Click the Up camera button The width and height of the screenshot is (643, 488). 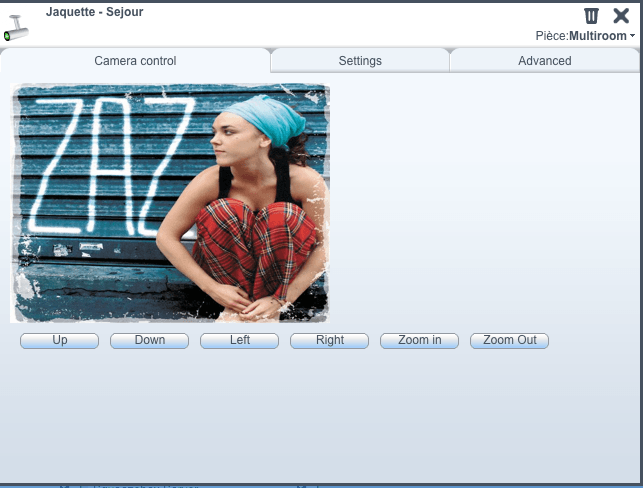pos(59,340)
